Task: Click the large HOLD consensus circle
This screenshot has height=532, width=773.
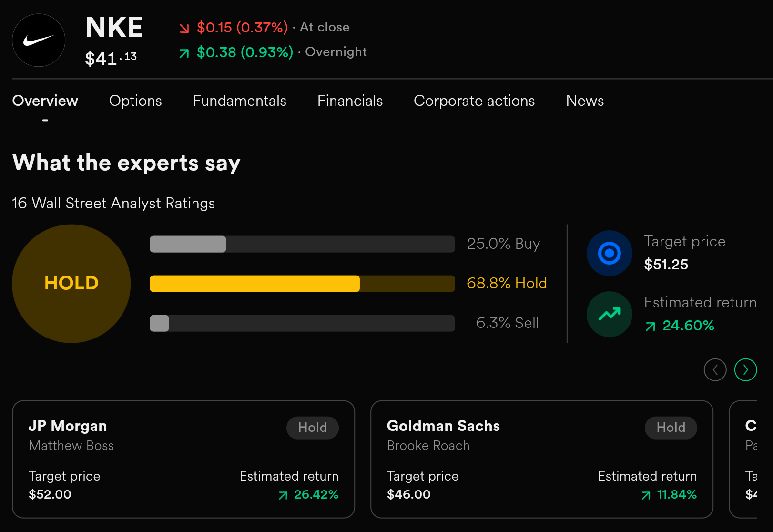Action: (71, 284)
